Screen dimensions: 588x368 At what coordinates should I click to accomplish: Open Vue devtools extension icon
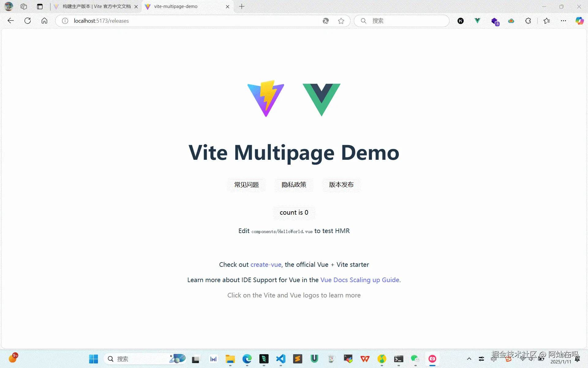coord(477,21)
